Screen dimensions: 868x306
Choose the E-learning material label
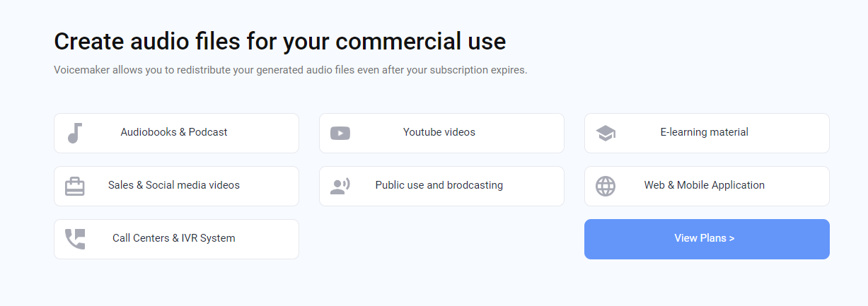(704, 132)
